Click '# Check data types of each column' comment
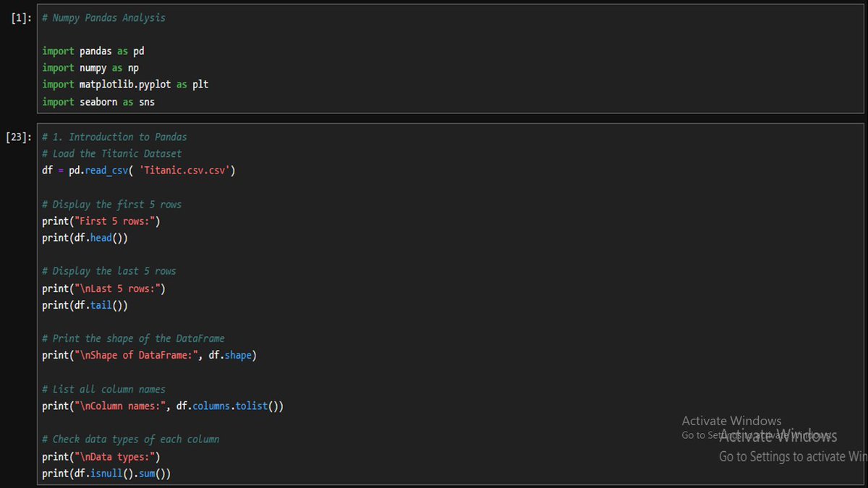The image size is (868, 488). 130,439
